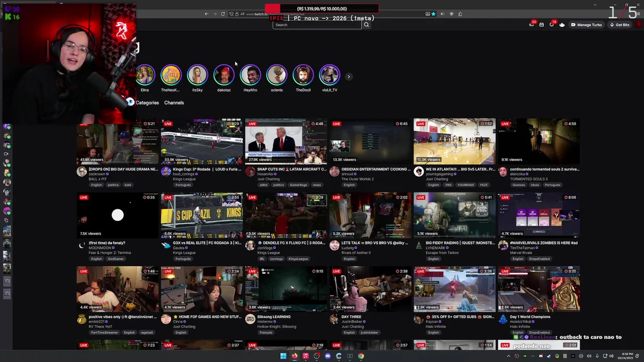Switch to the Channels tab

[x=174, y=103]
